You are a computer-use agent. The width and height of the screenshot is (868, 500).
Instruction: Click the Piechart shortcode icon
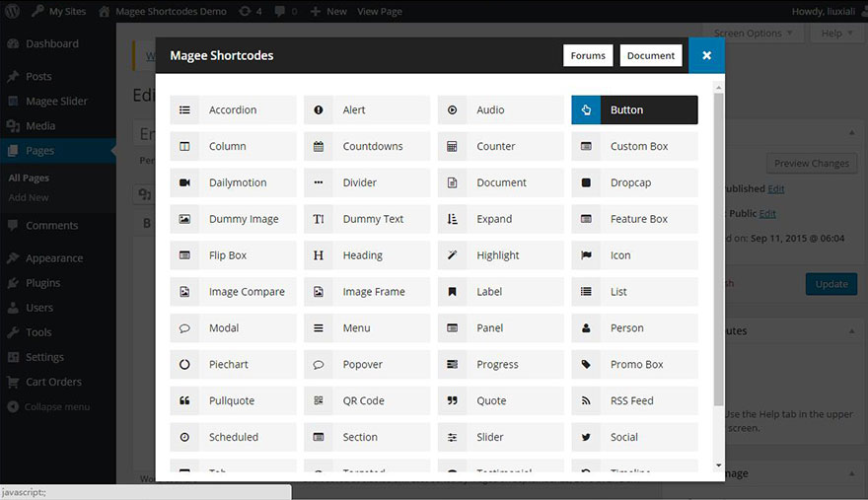pyautogui.click(x=184, y=365)
